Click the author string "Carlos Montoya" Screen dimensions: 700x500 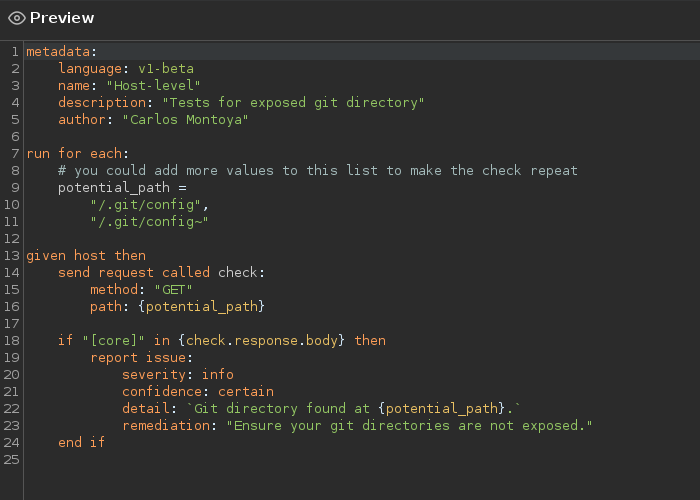185,120
